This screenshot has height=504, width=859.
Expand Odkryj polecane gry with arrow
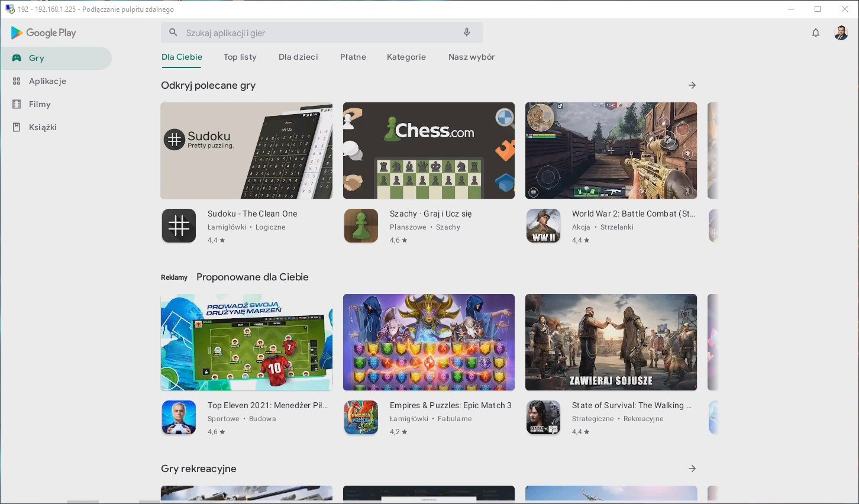(x=692, y=85)
